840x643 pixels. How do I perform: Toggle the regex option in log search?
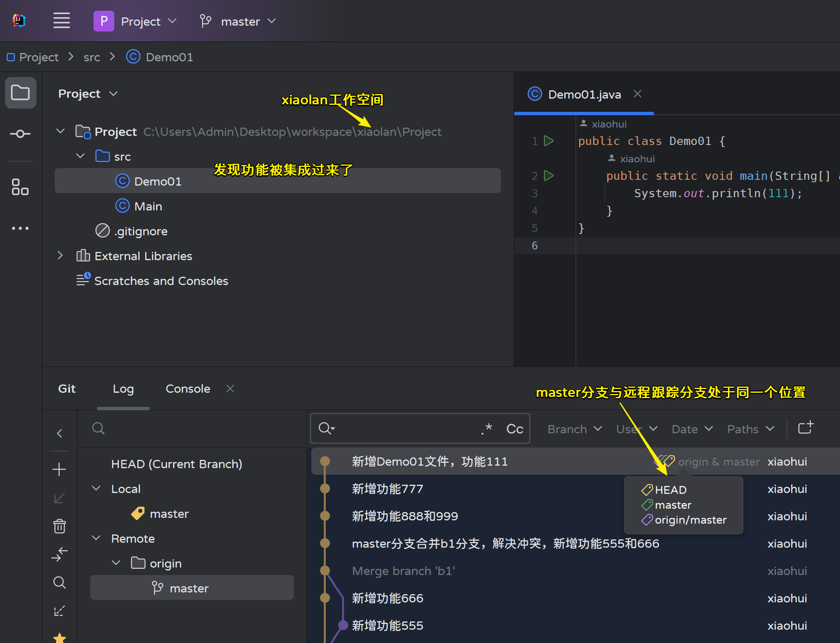486,429
